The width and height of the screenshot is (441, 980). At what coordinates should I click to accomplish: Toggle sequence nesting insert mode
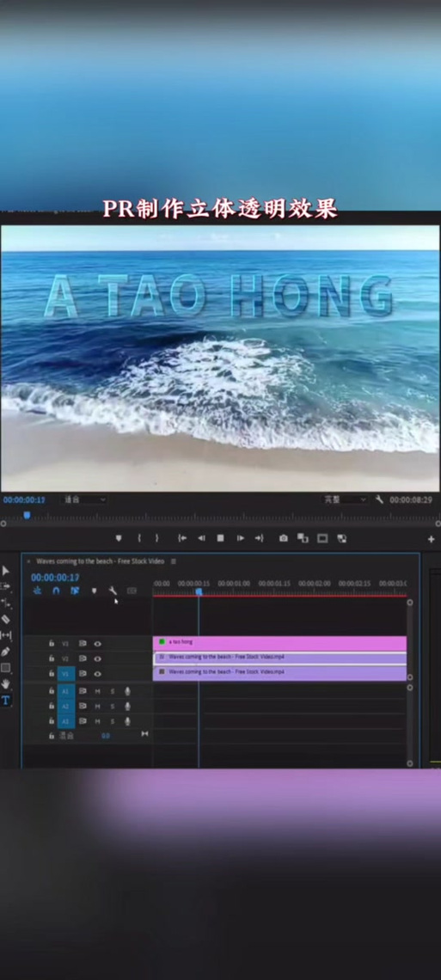[x=38, y=591]
